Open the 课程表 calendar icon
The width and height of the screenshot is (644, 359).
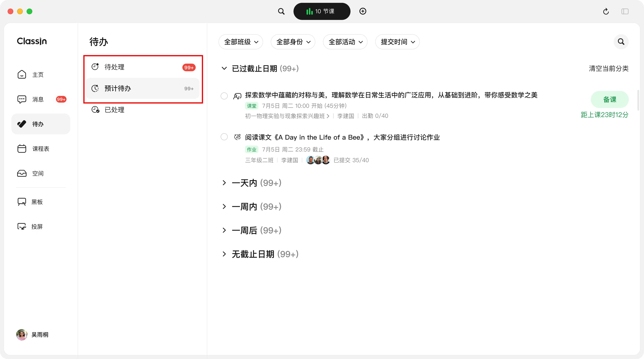point(22,148)
